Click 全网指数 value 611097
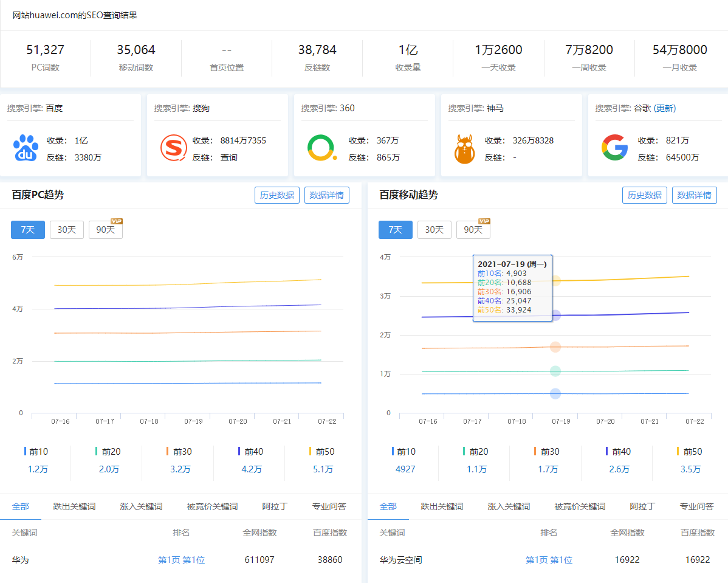Viewport: 728px width, 583px height. (x=259, y=560)
